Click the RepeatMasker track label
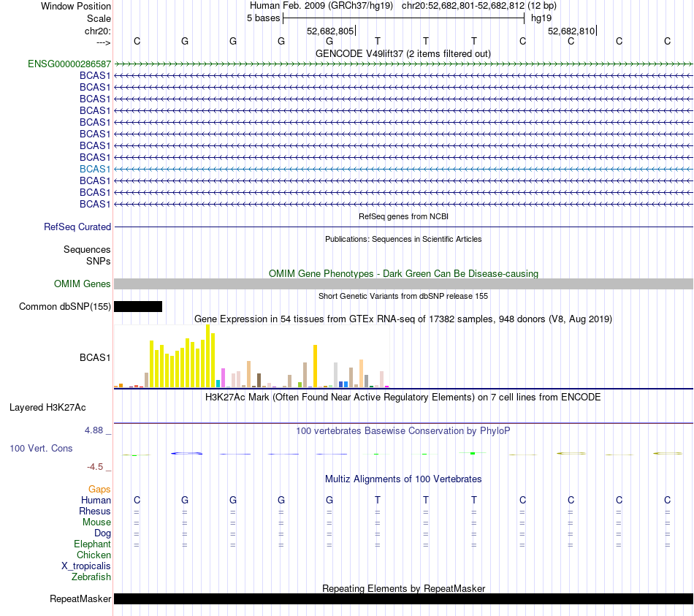The image size is (694, 616). click(x=80, y=598)
